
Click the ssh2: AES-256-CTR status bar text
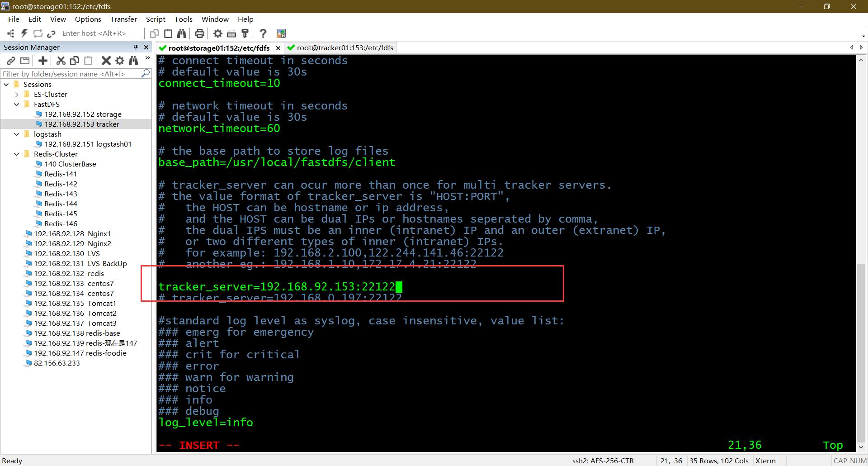[x=603, y=461]
